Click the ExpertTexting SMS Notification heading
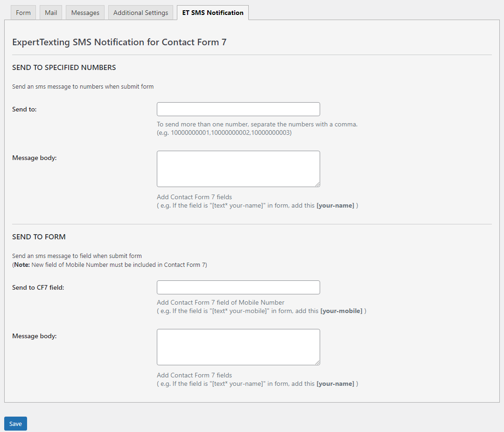 click(x=119, y=42)
